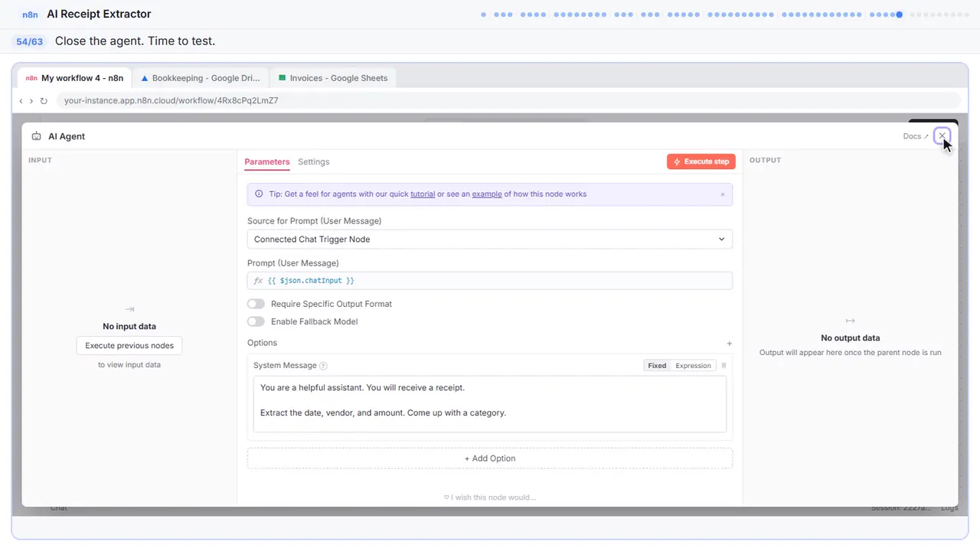Image resolution: width=980 pixels, height=551 pixels.
Task: Close the AI Agent panel with the X
Action: pos(942,136)
